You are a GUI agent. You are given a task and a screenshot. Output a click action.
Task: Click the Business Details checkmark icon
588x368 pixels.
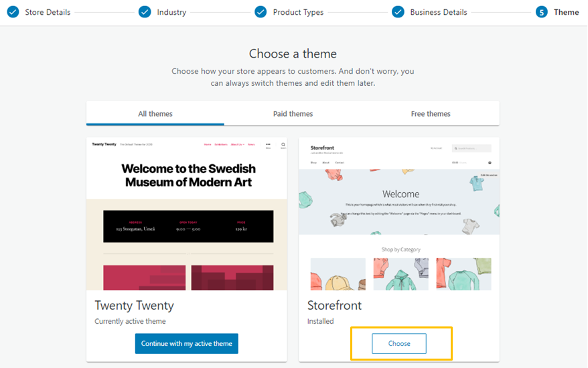tap(398, 12)
